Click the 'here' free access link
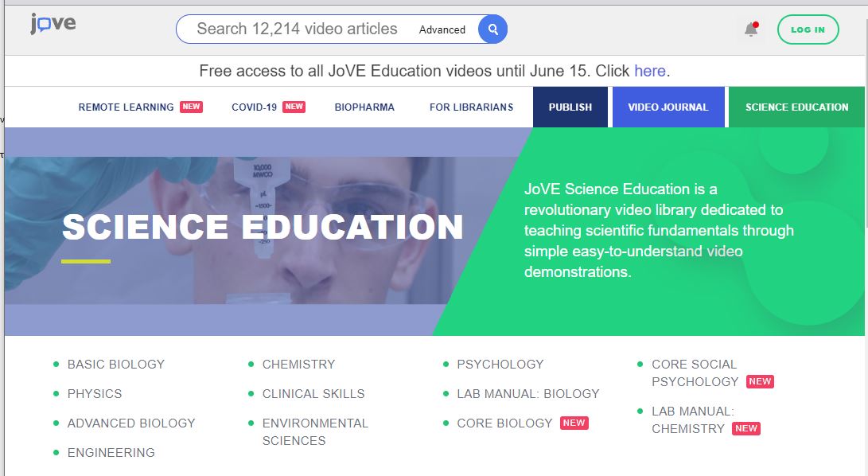 [649, 71]
